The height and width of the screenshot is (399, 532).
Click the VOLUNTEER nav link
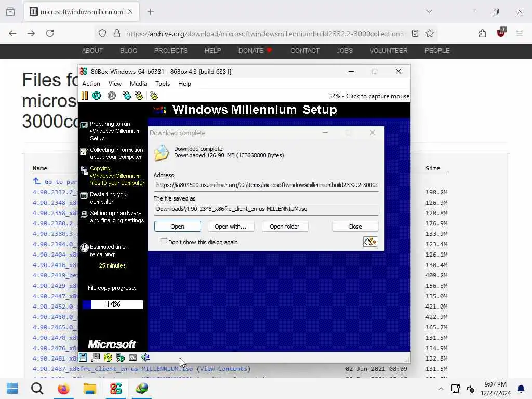tap(389, 51)
